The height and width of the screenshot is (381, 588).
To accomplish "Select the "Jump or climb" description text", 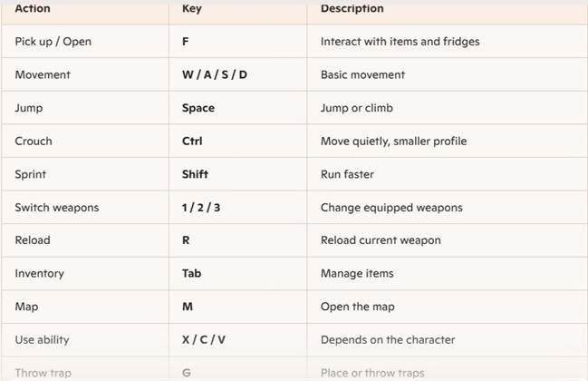I will [358, 108].
